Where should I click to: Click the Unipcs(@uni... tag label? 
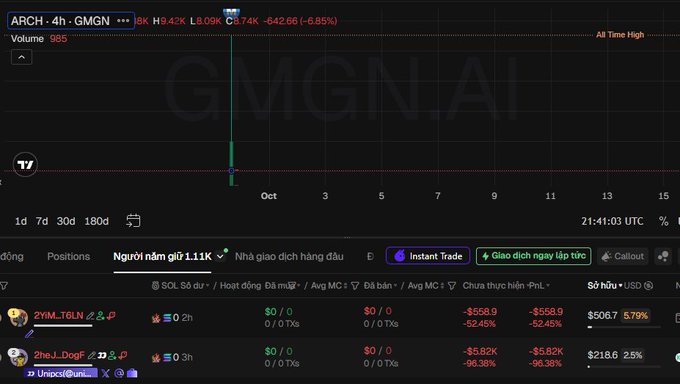point(61,373)
